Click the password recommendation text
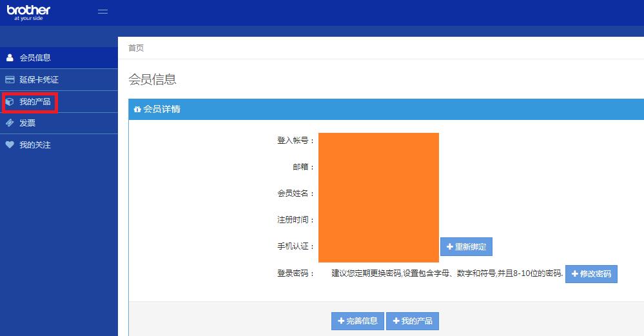The image size is (644, 336). tap(447, 273)
